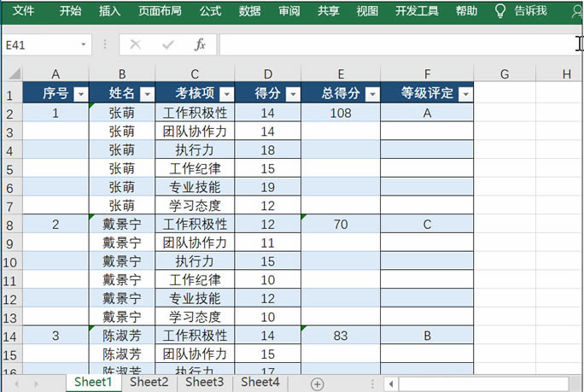Switch to the Sheet4 tab
Screen dimensions: 584x392
click(x=260, y=383)
